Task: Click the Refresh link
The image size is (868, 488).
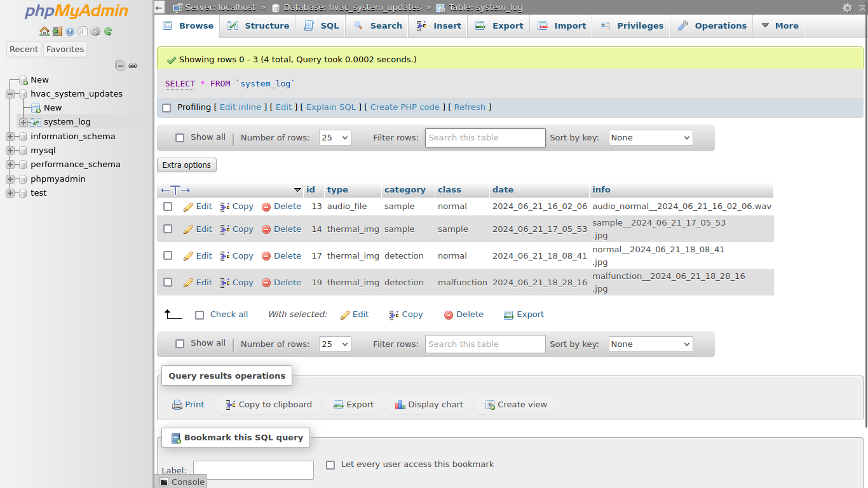Action: click(x=470, y=107)
